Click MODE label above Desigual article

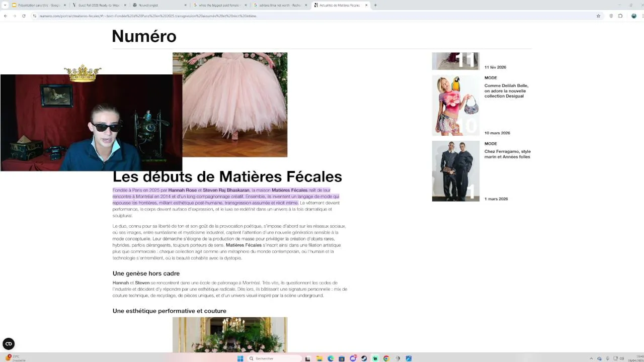coord(491,78)
